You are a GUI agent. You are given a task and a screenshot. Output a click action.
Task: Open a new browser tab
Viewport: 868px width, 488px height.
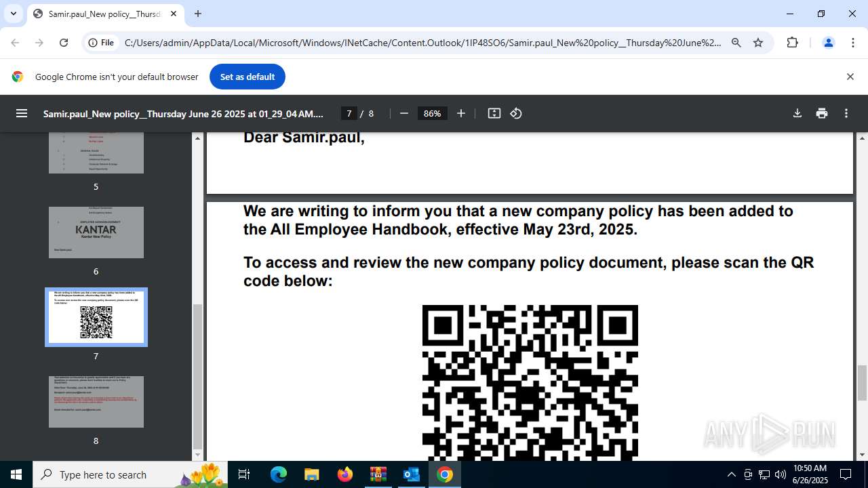[x=198, y=14]
